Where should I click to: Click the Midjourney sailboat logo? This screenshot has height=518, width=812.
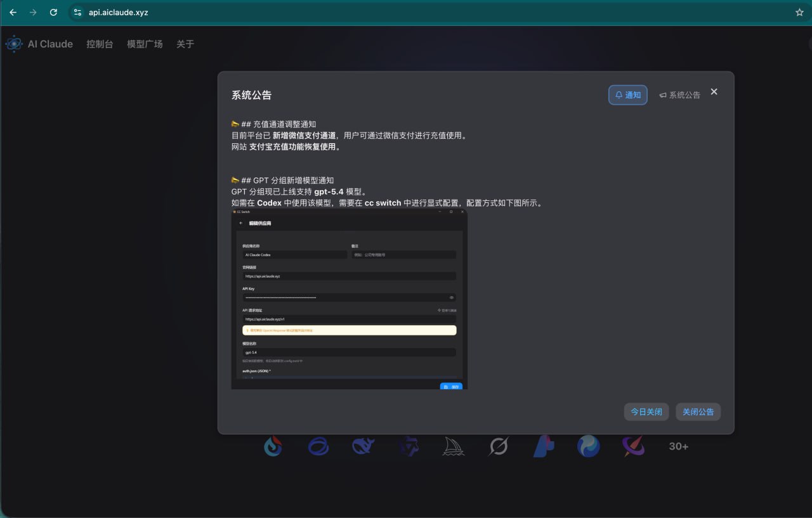coord(454,446)
